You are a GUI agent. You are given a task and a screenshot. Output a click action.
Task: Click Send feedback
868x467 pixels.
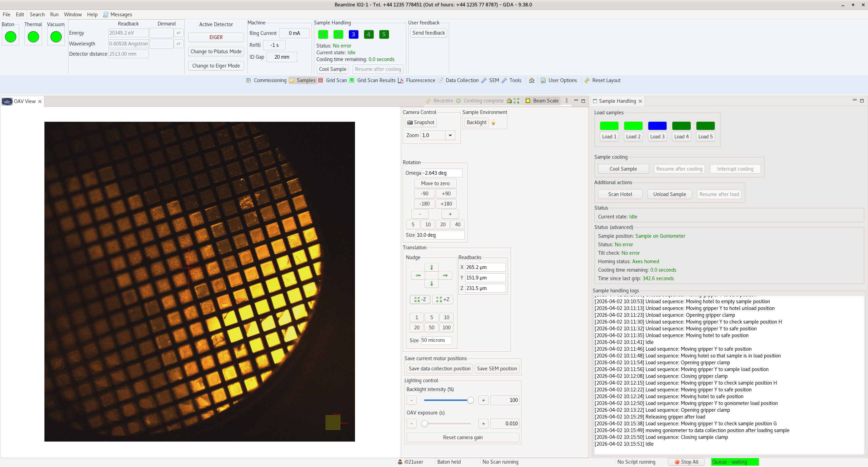(429, 33)
